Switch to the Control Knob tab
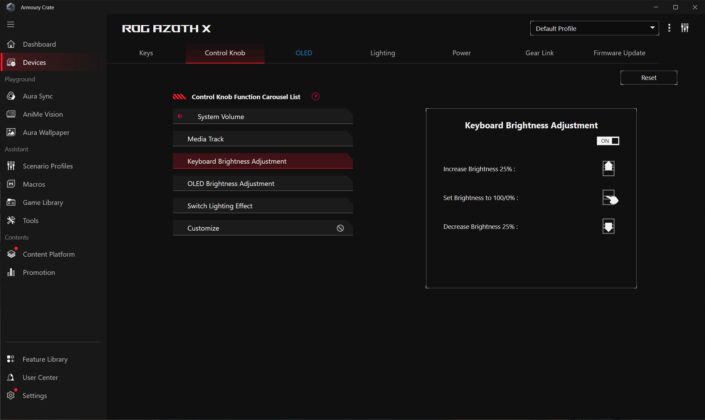The image size is (705, 420). pos(225,53)
